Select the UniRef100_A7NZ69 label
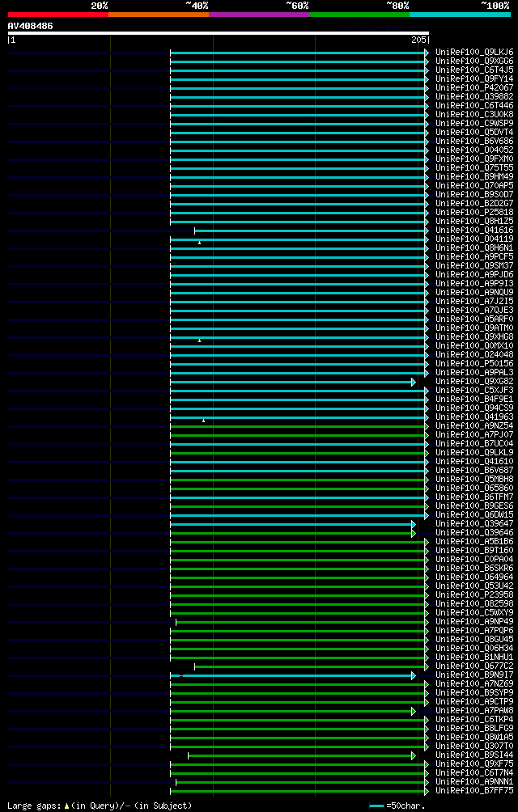 tap(474, 683)
